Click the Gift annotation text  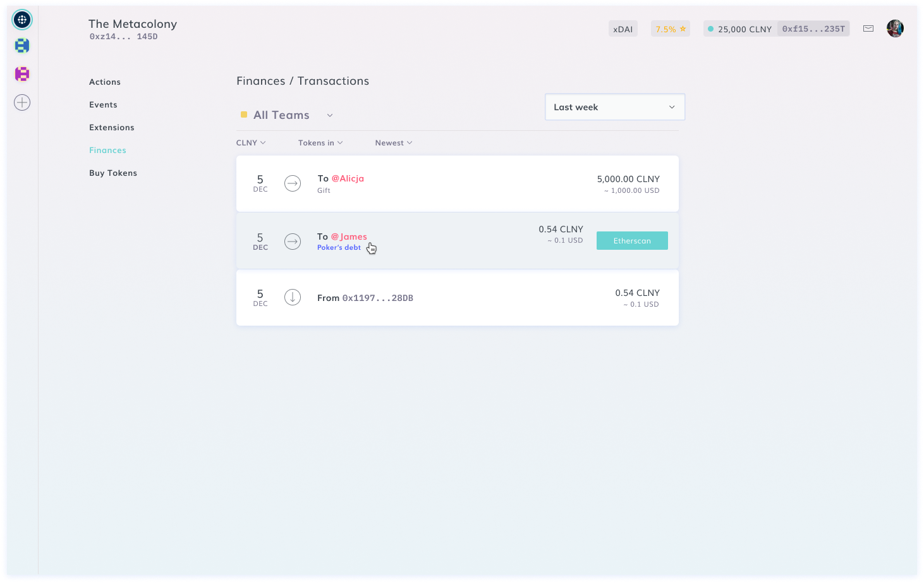click(x=324, y=190)
